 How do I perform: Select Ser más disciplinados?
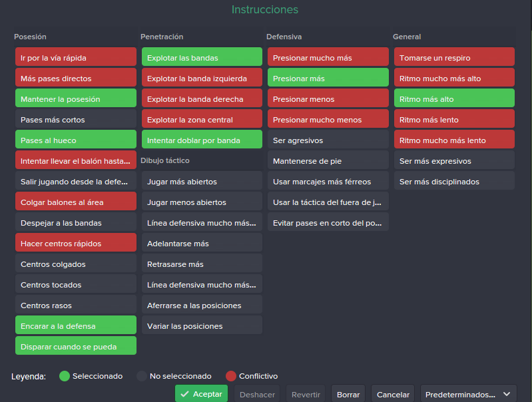pyautogui.click(x=454, y=182)
